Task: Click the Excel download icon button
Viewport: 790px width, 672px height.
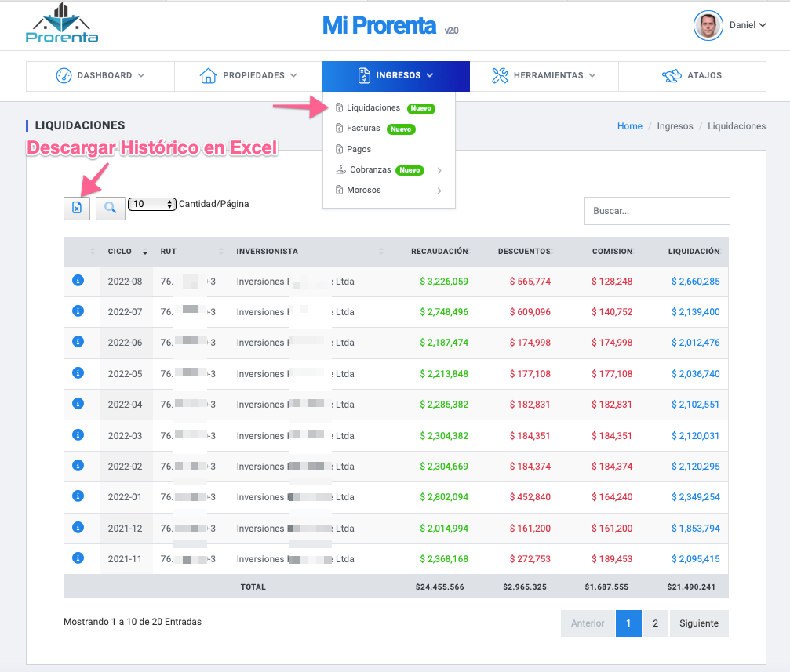Action: [77, 208]
